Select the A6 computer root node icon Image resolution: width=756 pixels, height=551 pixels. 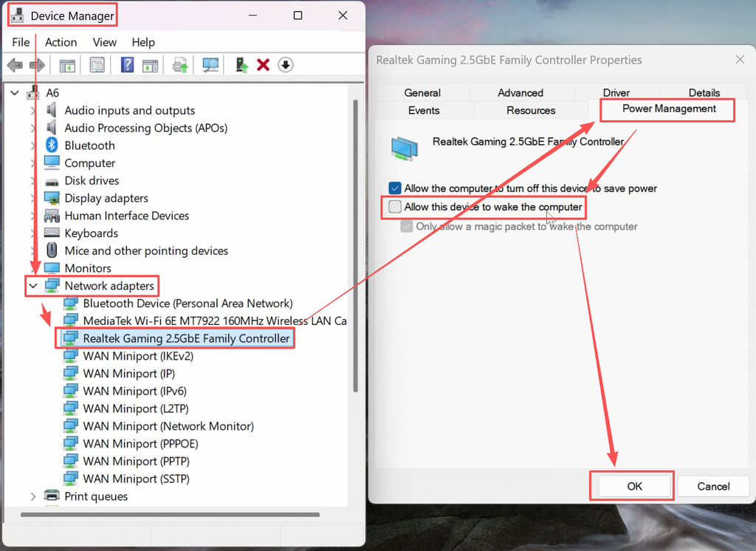[33, 92]
